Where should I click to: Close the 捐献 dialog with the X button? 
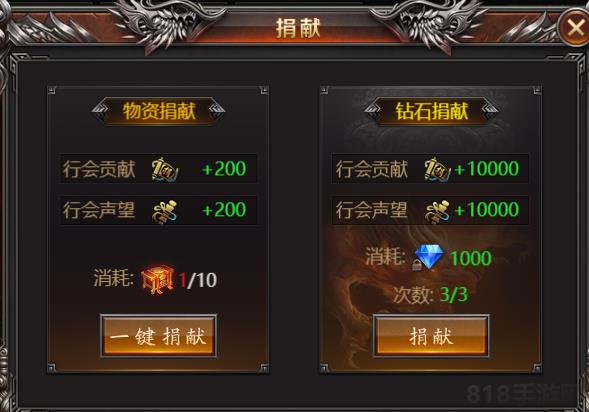[x=575, y=27]
